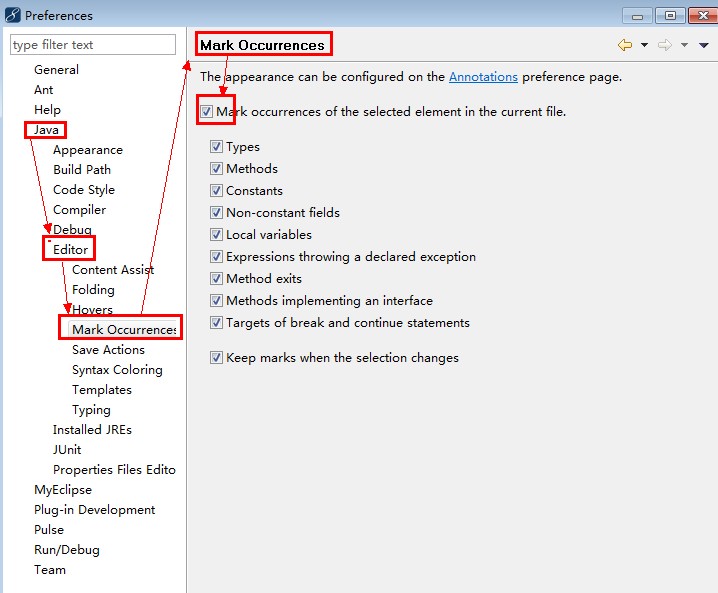The width and height of the screenshot is (718, 593).
Task: Select Syntax Coloring in the tree
Action: tap(117, 370)
